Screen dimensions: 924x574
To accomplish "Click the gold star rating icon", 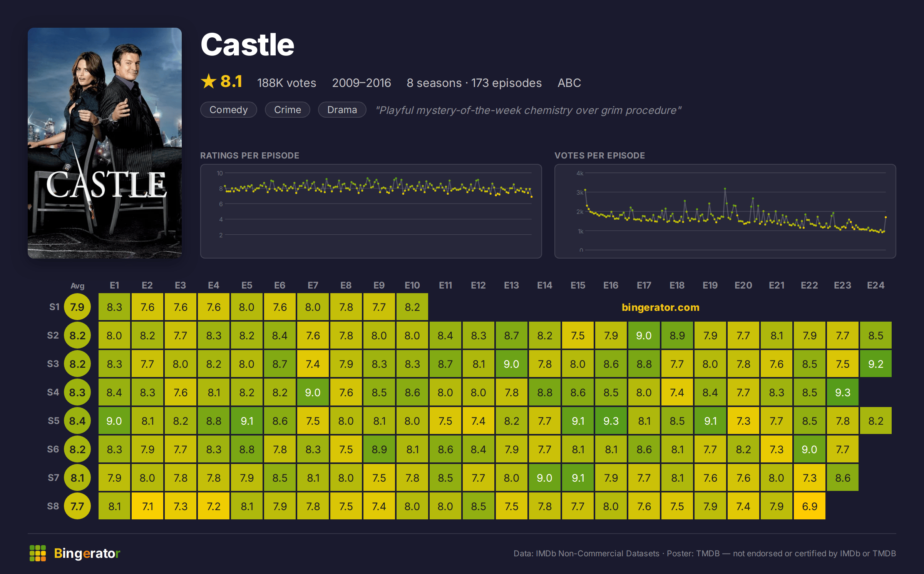I will tap(209, 81).
